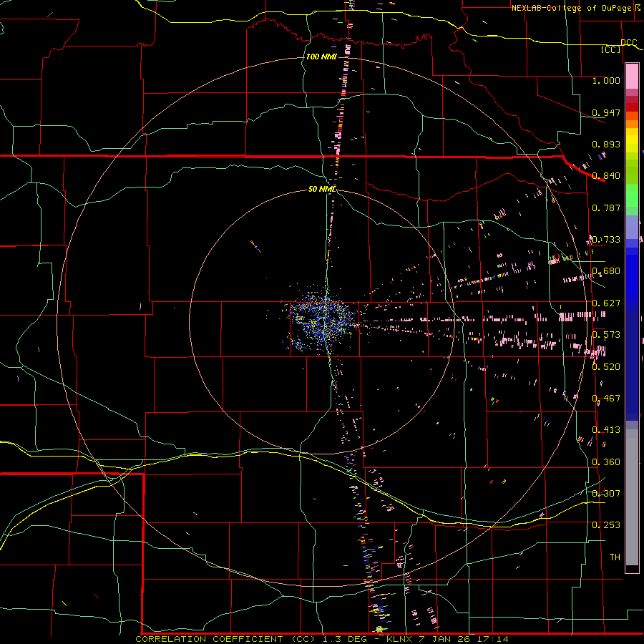Click the ground clutter cluster at radar center
The image size is (644, 644).
(323, 320)
